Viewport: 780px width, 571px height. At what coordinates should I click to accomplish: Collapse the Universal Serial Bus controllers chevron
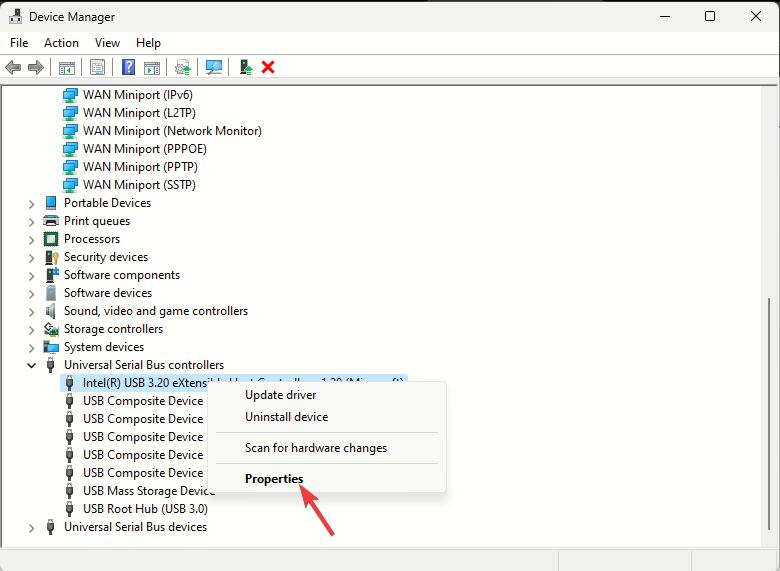tap(31, 365)
